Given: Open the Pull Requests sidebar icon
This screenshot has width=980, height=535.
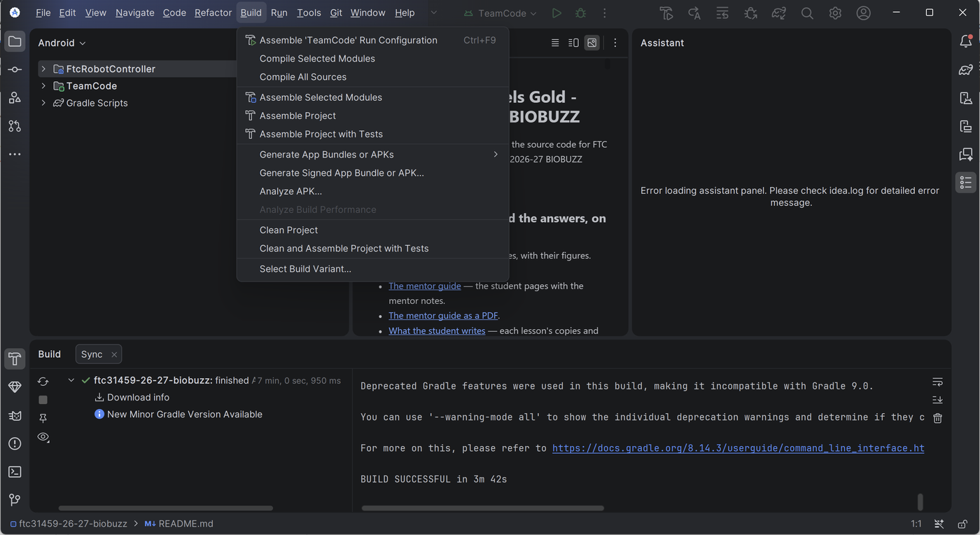Looking at the screenshot, I should pos(15,126).
